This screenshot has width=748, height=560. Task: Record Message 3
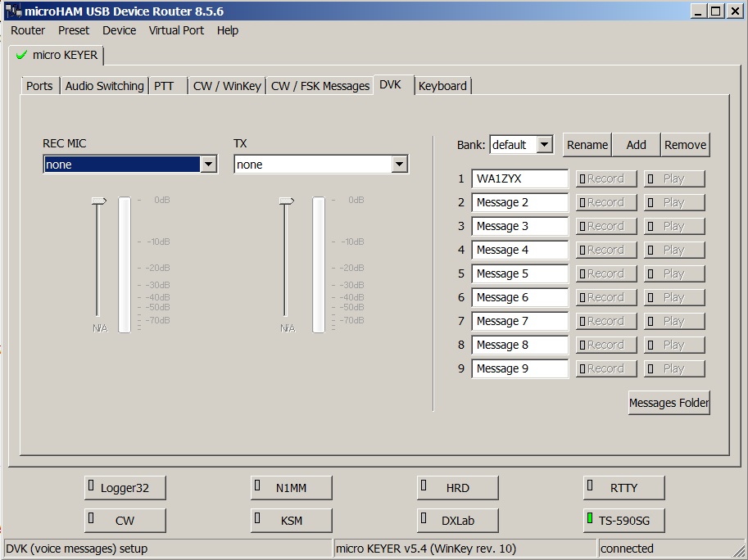click(x=606, y=226)
